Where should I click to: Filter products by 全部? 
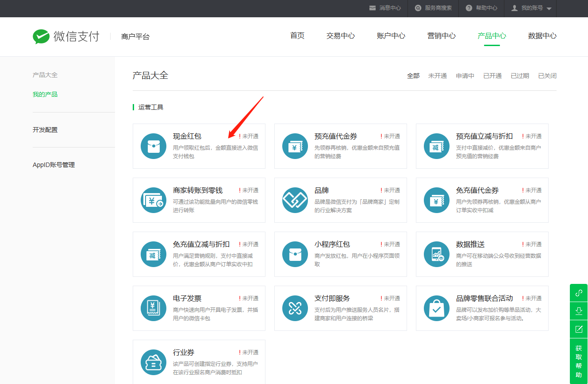413,76
